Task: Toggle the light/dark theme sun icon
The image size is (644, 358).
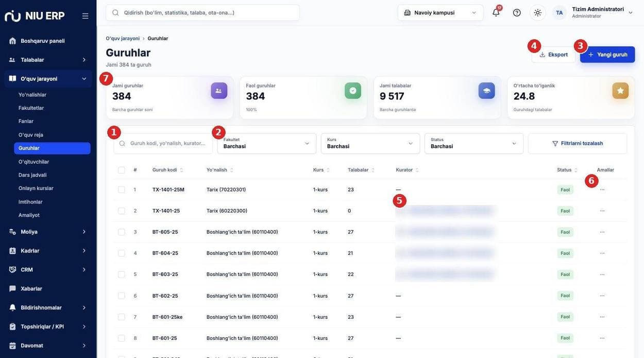Action: [537, 12]
